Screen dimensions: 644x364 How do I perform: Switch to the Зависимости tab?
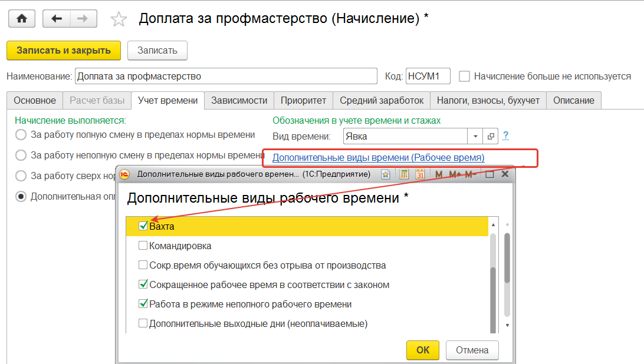coord(239,100)
